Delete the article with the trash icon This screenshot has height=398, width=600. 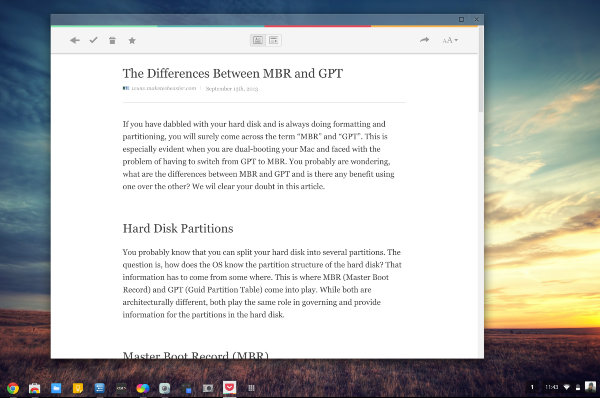[x=112, y=41]
